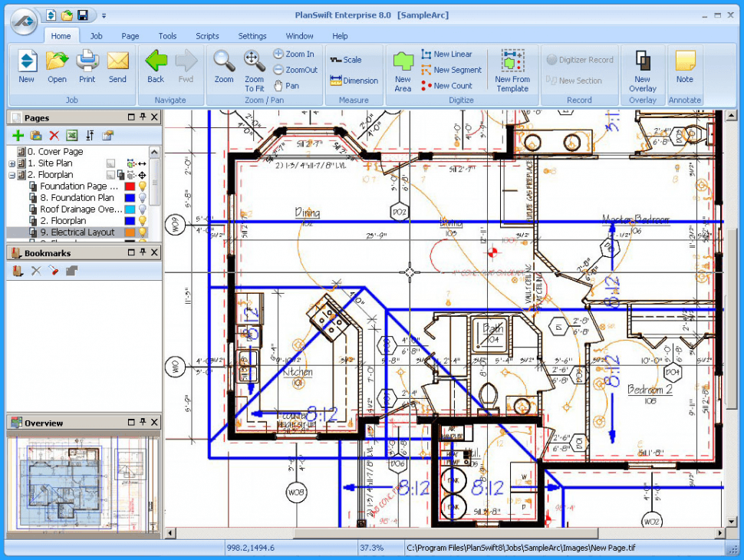Open the Scale measure tool
744x560 pixels.
(x=346, y=61)
